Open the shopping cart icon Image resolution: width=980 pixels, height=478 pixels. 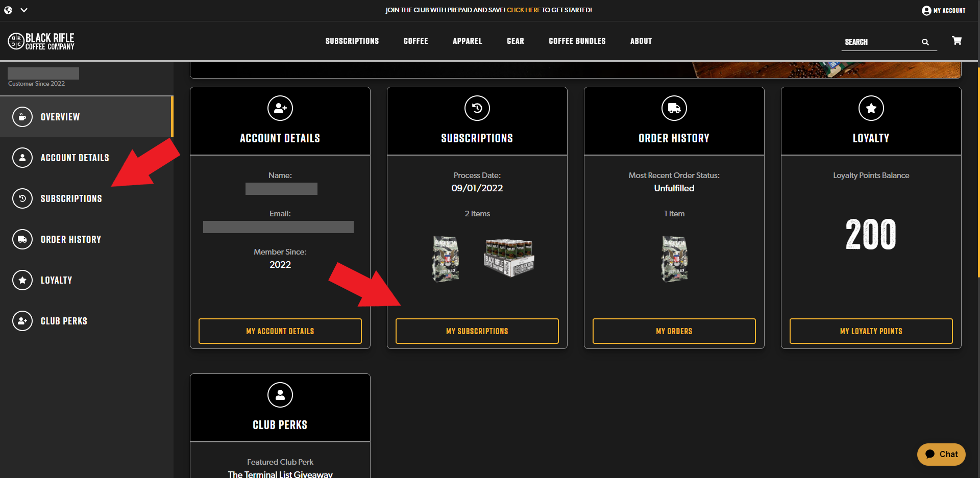(957, 41)
